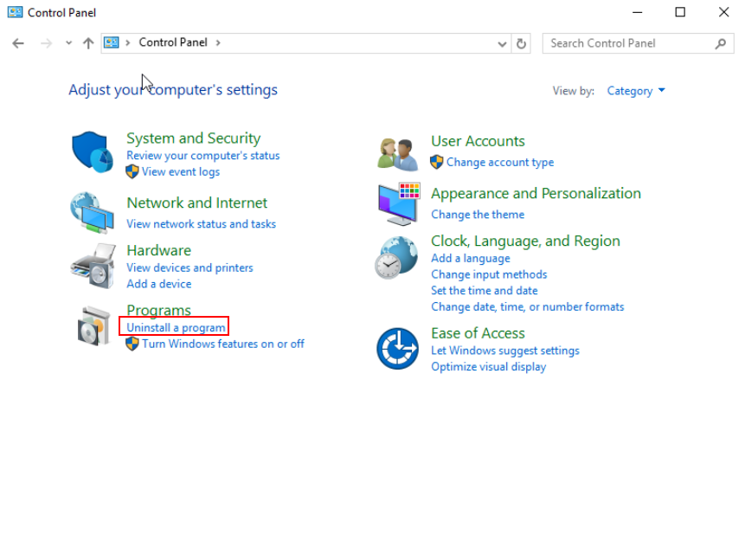Open System and Security category
745x560 pixels.
tap(193, 138)
